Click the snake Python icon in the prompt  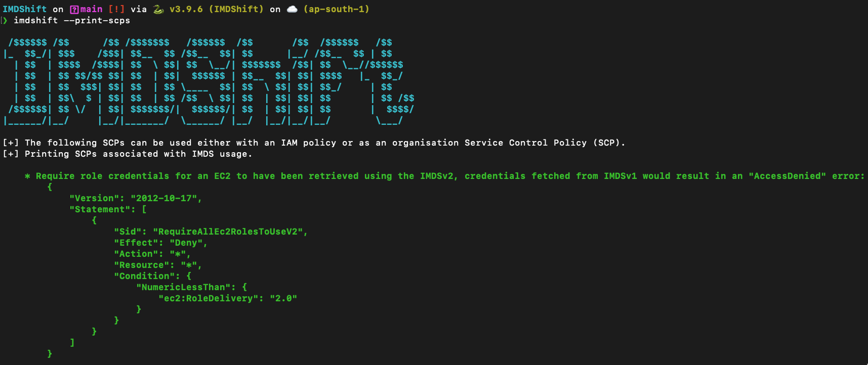[158, 9]
